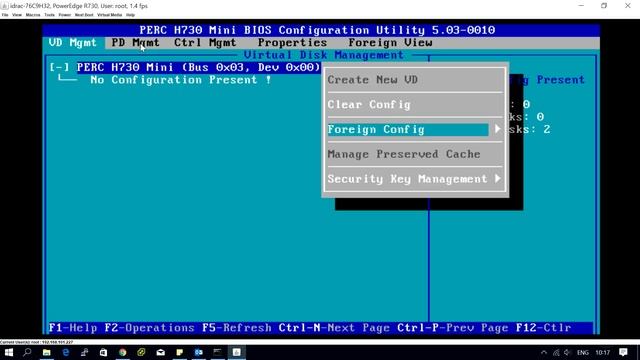
Task: Switch to the VD Mgmt tab
Action: (73, 43)
